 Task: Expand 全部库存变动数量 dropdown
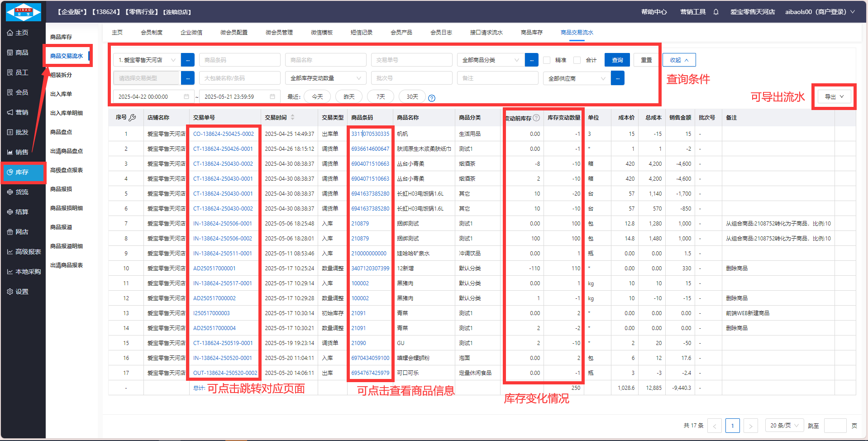[x=326, y=78]
